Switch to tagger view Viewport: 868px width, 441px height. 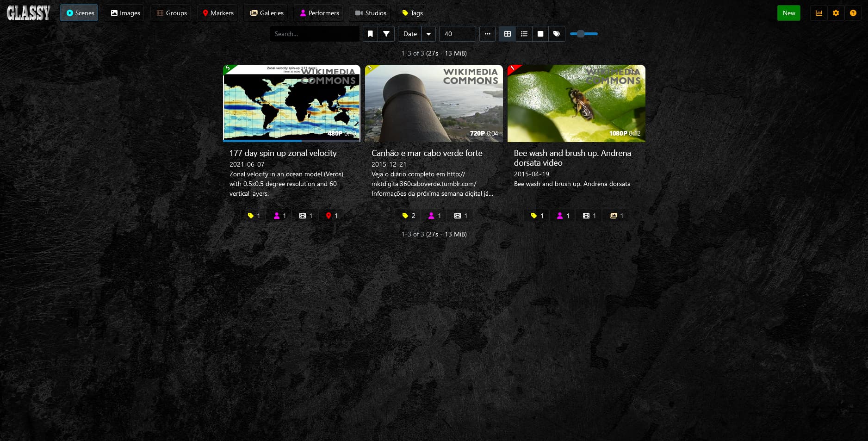click(x=557, y=34)
